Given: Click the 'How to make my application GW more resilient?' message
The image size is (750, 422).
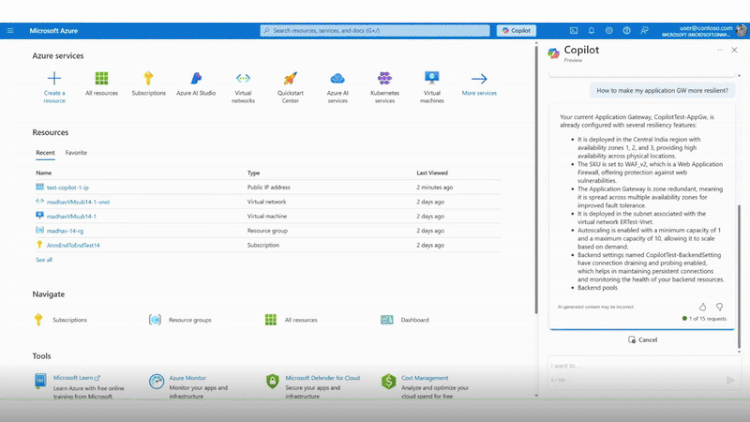Looking at the screenshot, I should 662,90.
